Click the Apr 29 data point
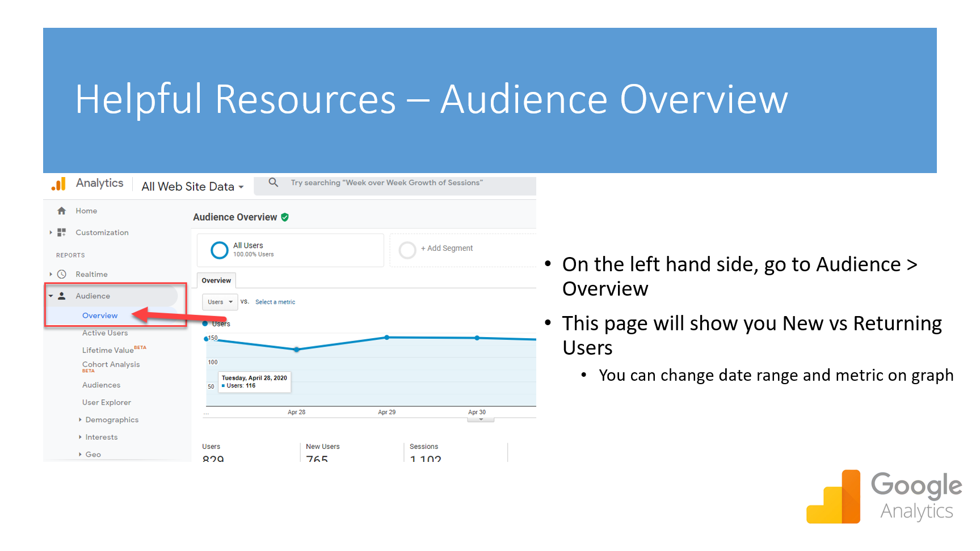 click(386, 337)
